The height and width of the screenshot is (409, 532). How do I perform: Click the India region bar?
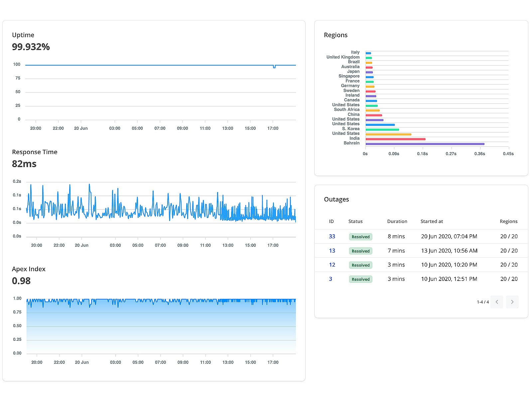tap(395, 139)
